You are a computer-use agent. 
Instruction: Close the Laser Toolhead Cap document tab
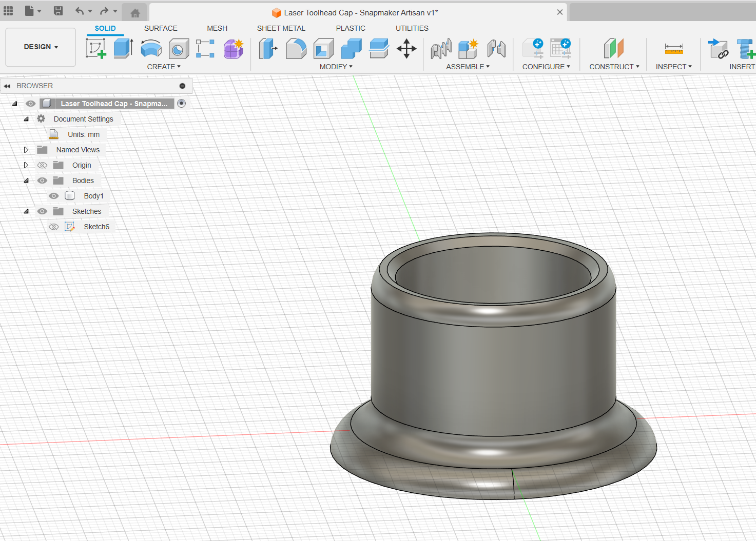click(560, 12)
